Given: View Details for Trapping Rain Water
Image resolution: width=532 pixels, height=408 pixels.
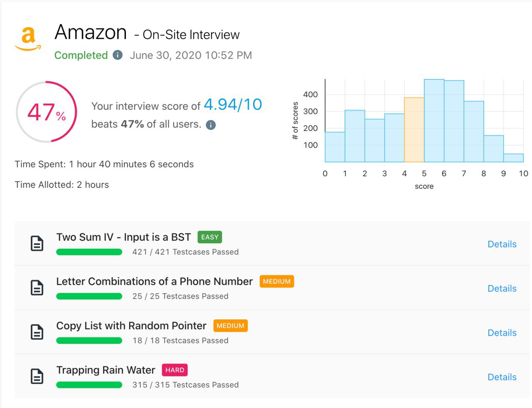Looking at the screenshot, I should (x=502, y=377).
